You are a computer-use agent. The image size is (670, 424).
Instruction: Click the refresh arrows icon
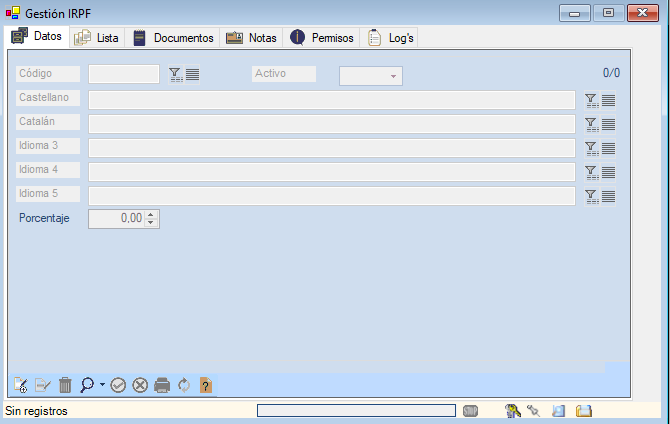point(184,385)
